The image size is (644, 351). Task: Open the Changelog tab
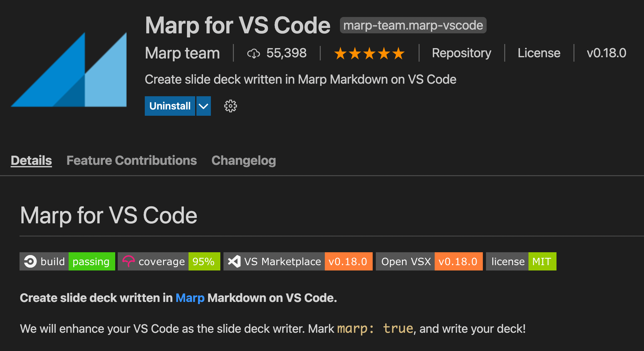point(243,160)
